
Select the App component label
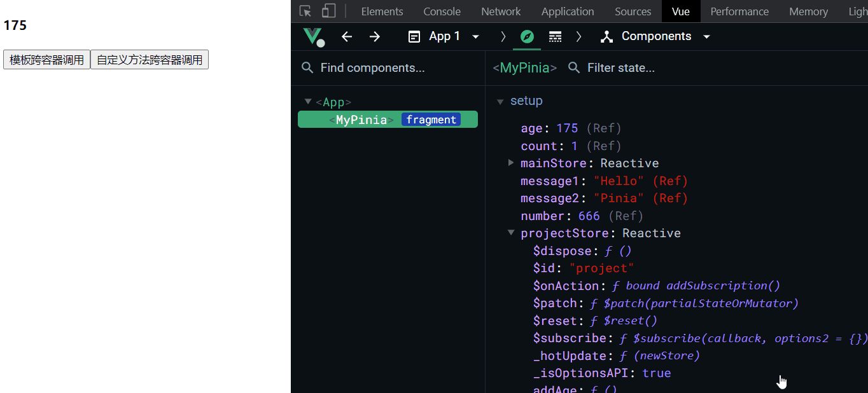tap(333, 102)
